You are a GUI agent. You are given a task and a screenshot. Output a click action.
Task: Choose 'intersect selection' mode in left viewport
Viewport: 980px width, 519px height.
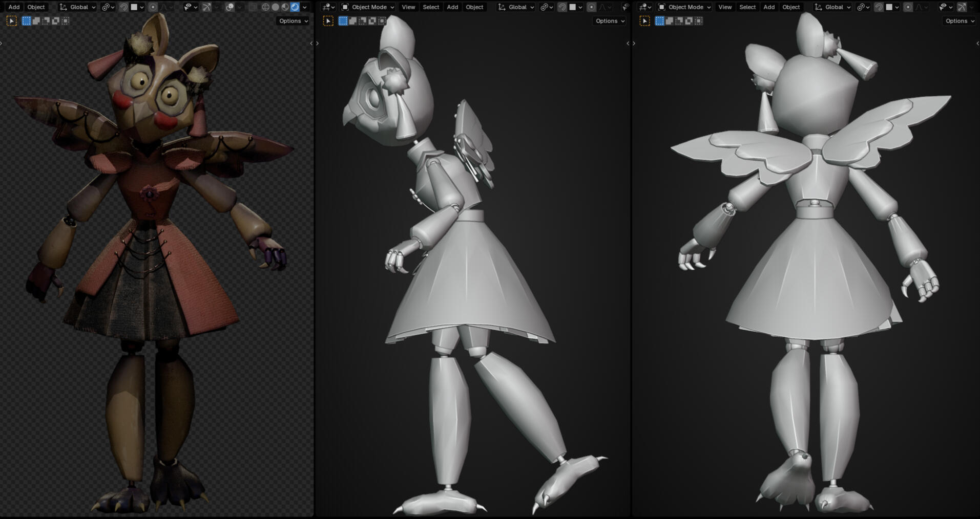pos(66,21)
